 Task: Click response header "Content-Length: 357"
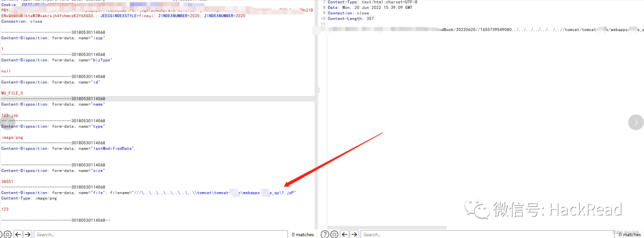[x=351, y=19]
